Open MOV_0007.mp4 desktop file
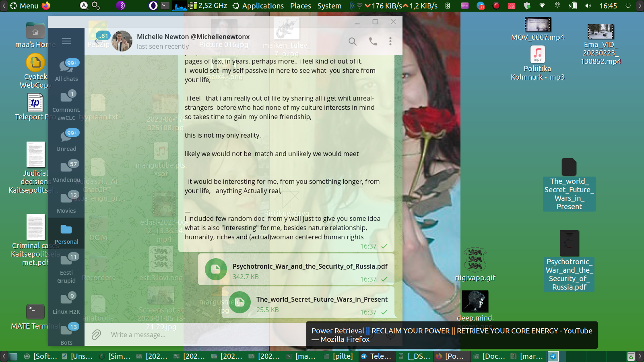The width and height of the screenshot is (644, 362). 538,29
